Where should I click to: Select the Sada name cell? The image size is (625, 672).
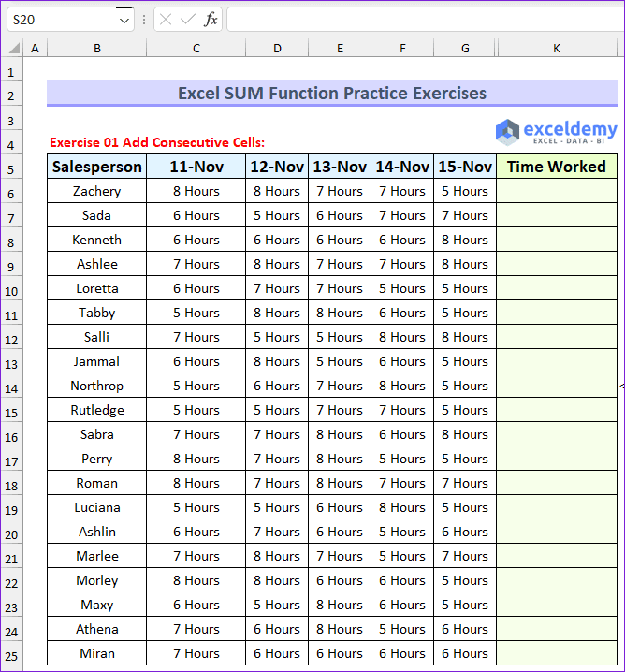[x=96, y=215]
